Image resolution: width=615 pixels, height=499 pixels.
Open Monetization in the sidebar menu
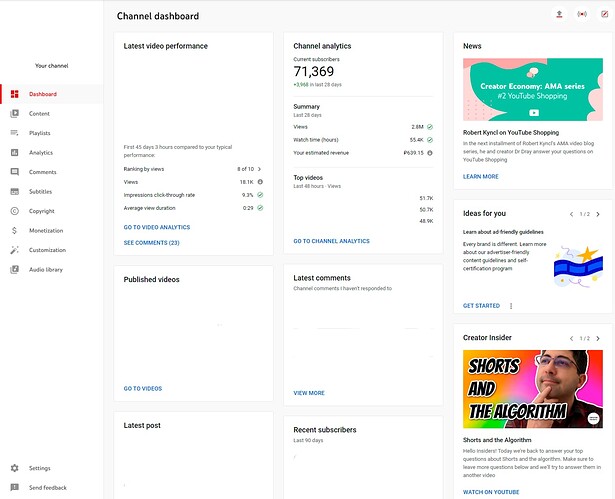[x=52, y=231]
